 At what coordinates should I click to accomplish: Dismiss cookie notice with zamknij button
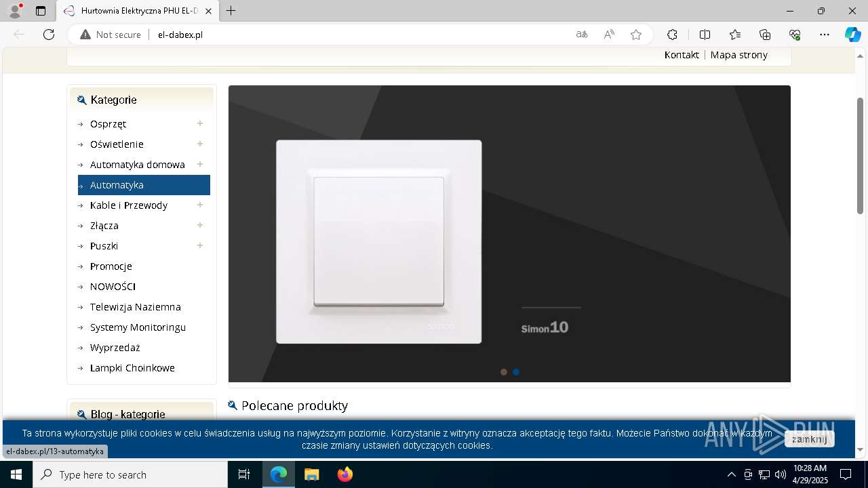809,439
